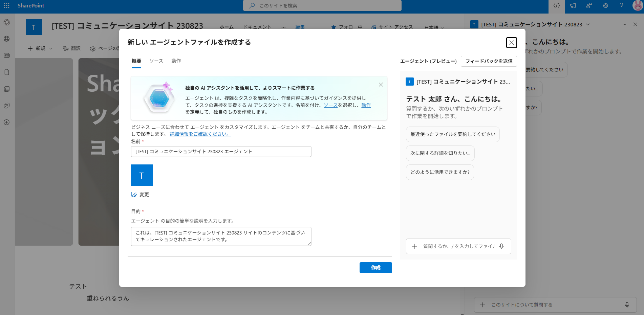Select the 概要 tab
This screenshot has height=315, width=644.
136,61
